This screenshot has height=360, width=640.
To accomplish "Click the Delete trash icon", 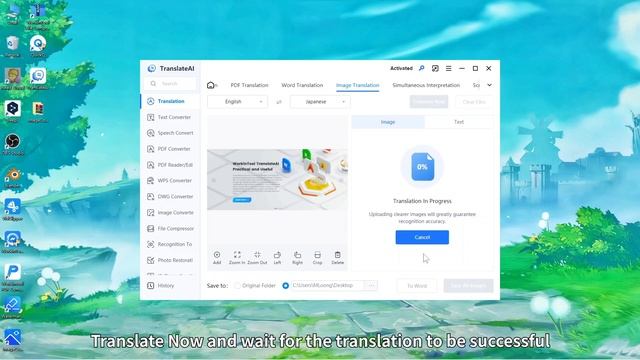I will pos(338,255).
